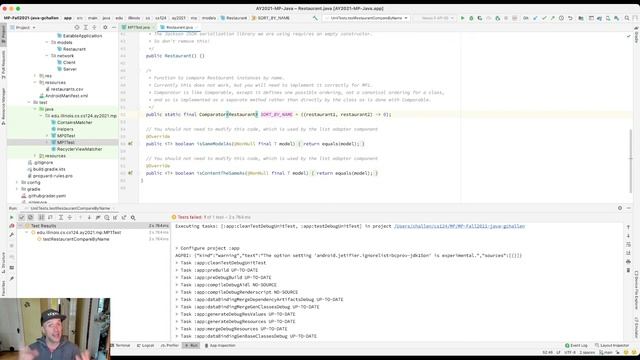
Task: Toggle Structure tool window side tab
Action: click(3, 263)
